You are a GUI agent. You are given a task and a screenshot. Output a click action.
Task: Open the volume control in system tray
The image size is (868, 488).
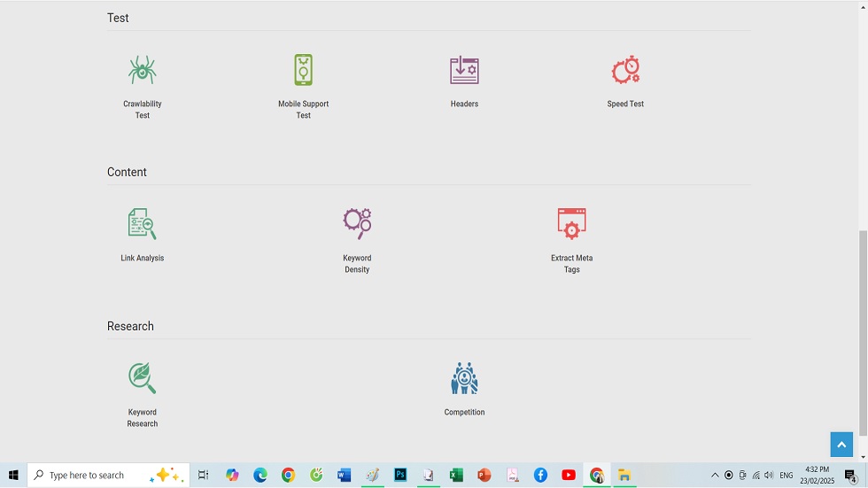[768, 476]
